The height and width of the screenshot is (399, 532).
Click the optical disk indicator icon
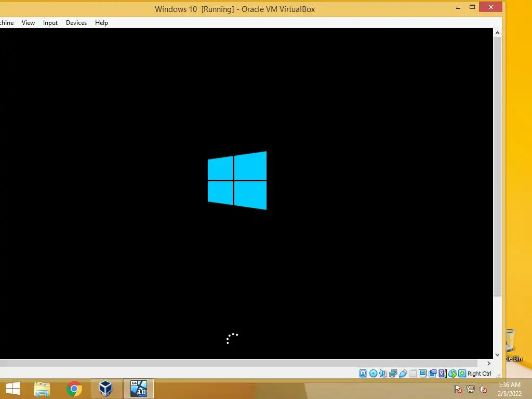373,374
